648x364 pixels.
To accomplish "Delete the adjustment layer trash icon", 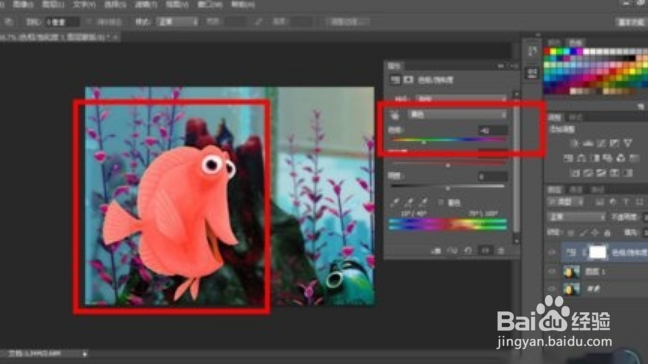I will (501, 250).
